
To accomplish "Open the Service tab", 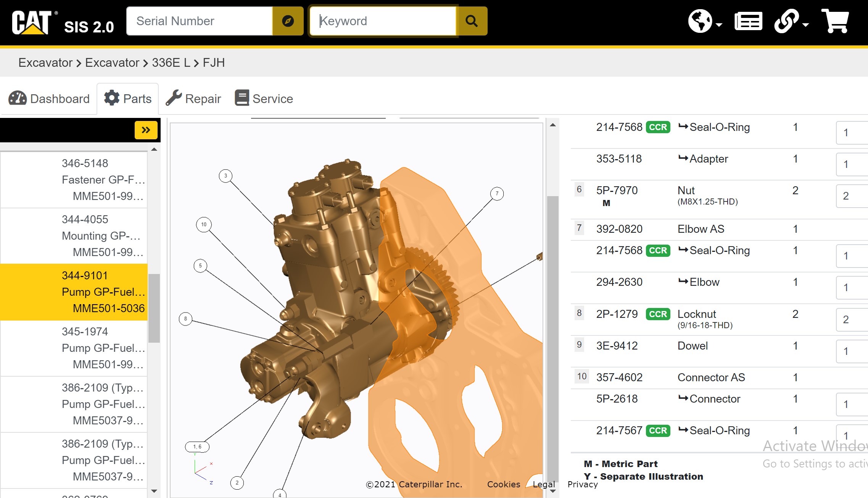I will click(x=264, y=99).
